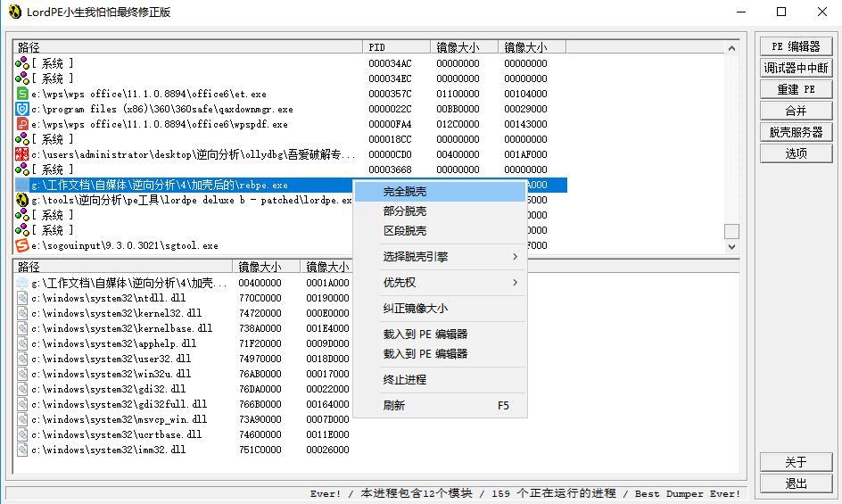Select the c:\windows\system32\ntdll.dll row
This screenshot has width=842, height=504.
[x=183, y=298]
